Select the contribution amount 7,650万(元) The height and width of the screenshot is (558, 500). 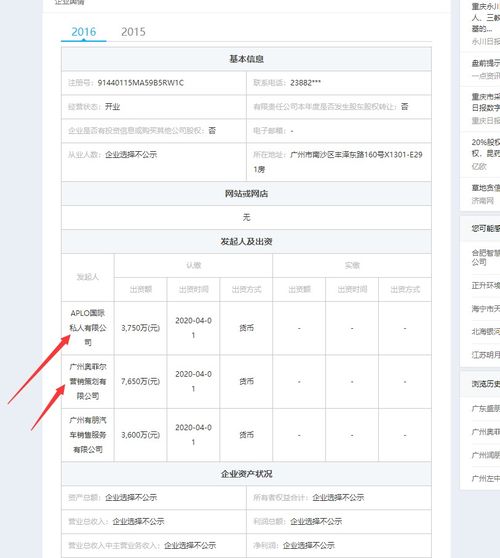(141, 381)
